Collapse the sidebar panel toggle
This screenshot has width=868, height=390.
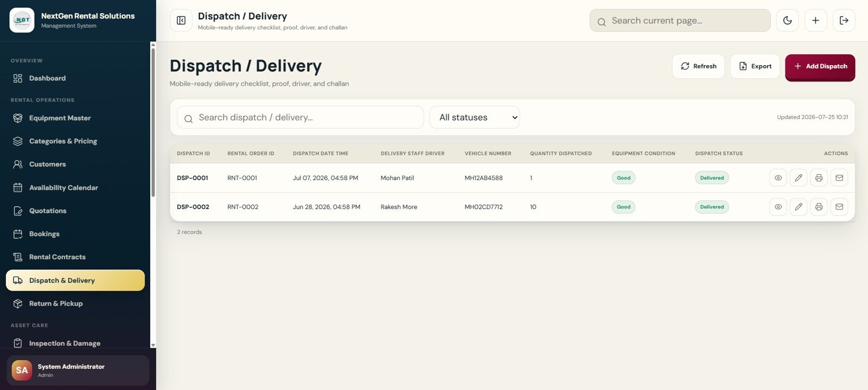click(x=181, y=21)
